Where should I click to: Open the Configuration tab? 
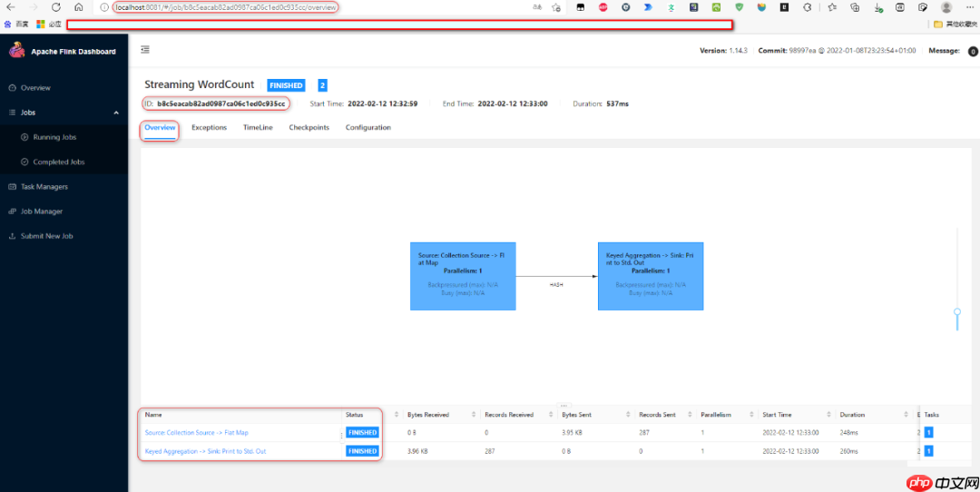[x=367, y=128]
